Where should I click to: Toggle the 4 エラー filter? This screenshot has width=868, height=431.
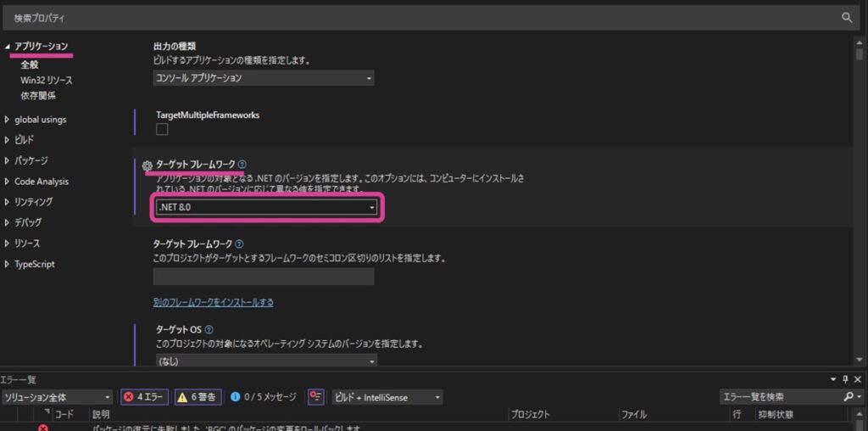(x=143, y=397)
